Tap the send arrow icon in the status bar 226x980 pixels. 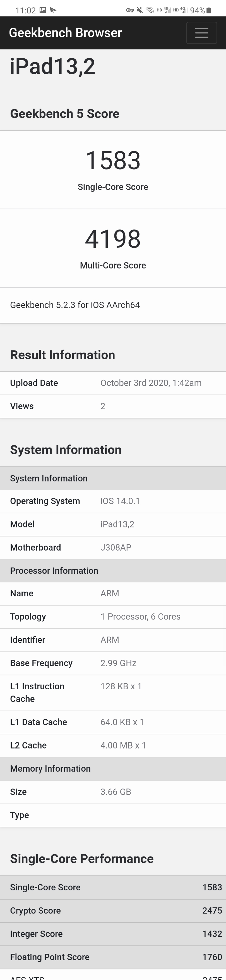tap(53, 10)
